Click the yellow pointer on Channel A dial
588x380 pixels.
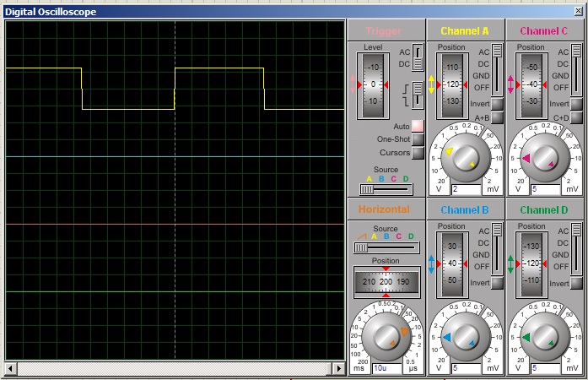coord(449,151)
